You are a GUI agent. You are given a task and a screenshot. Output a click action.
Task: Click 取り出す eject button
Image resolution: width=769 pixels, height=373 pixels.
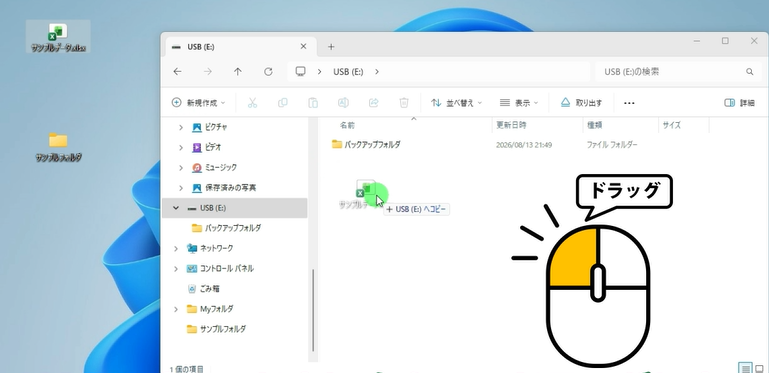click(x=581, y=103)
